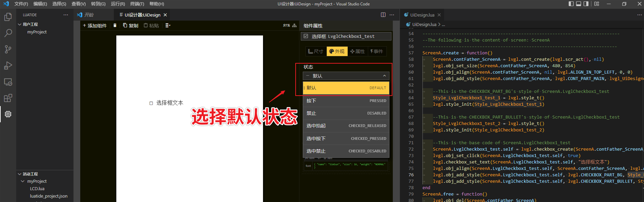The height and width of the screenshot is (202, 644).
Task: Switch to UiDesign.lua editor tab
Action: pos(422,15)
